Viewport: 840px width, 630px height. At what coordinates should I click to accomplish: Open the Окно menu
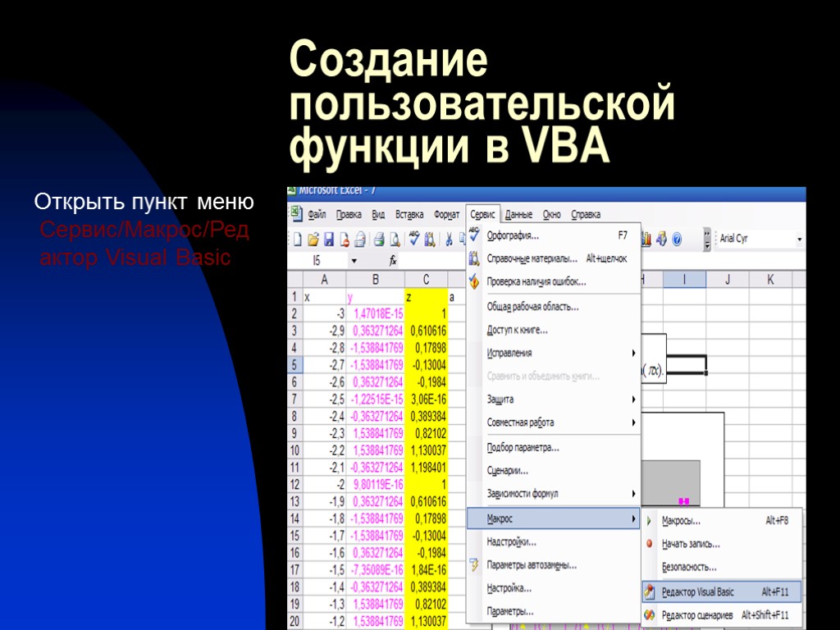[552, 214]
